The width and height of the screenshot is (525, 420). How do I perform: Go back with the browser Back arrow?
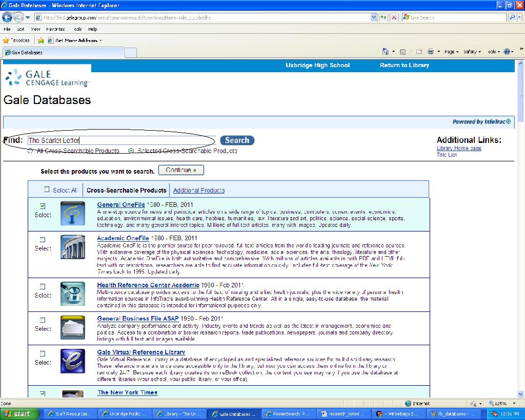pyautogui.click(x=7, y=17)
